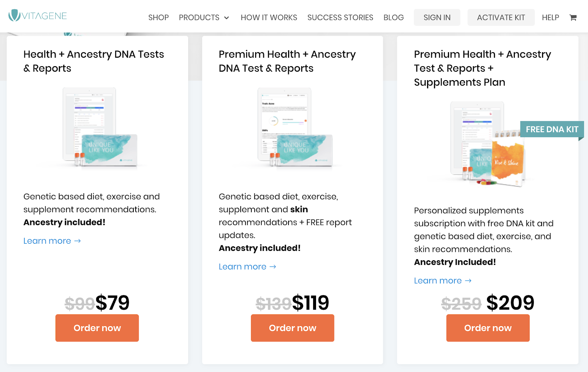Click the Free DNA Kit badge

(x=552, y=129)
